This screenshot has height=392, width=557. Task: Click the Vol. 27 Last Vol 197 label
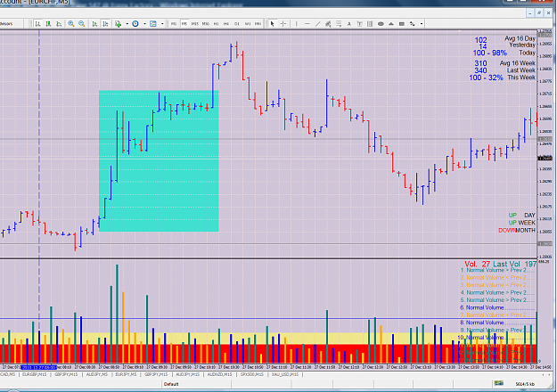click(500, 265)
